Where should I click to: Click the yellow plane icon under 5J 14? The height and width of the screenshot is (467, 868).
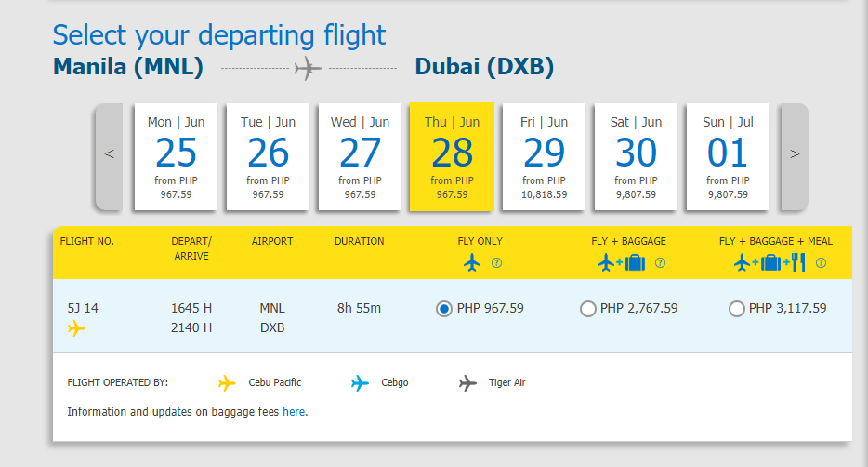(x=76, y=328)
